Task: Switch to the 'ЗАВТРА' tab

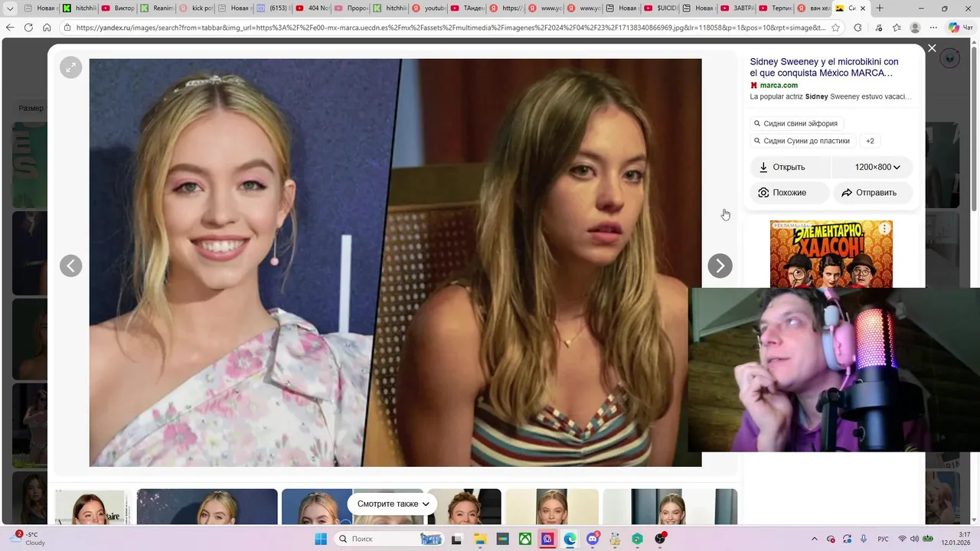Action: point(737,8)
